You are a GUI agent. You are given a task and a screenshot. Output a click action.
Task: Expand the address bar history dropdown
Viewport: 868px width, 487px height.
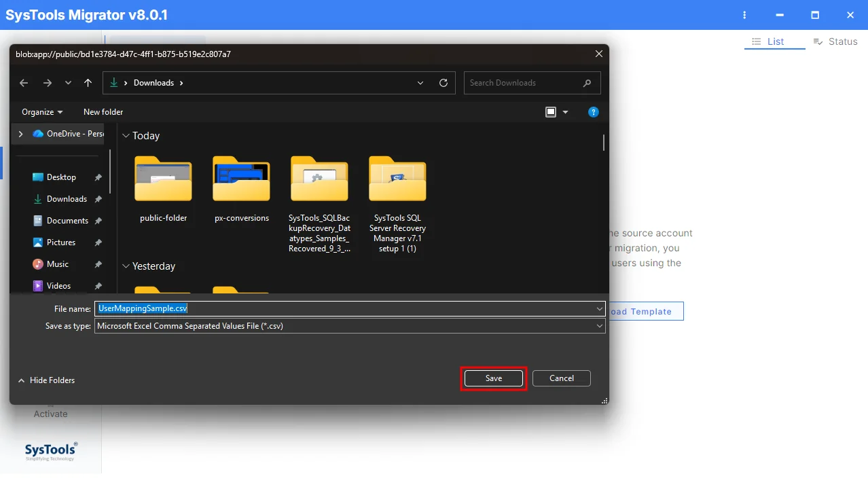pyautogui.click(x=422, y=83)
